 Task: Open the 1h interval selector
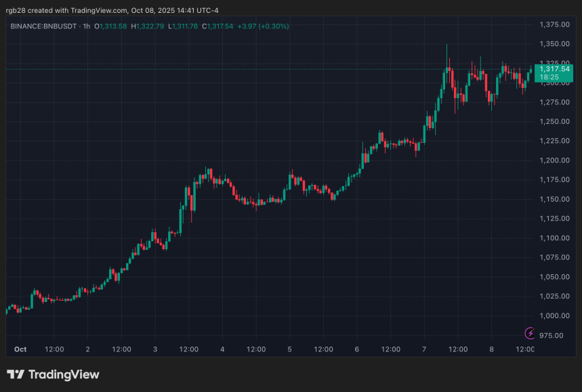pos(87,26)
